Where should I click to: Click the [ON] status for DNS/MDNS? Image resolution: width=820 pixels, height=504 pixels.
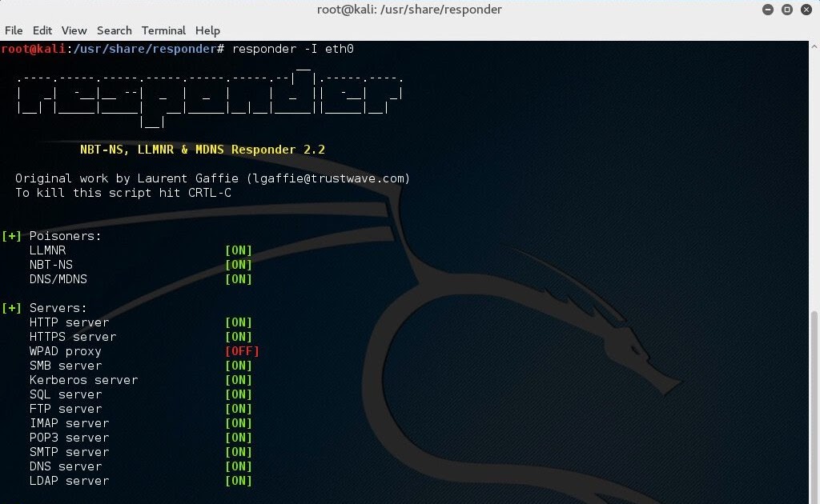pos(239,279)
